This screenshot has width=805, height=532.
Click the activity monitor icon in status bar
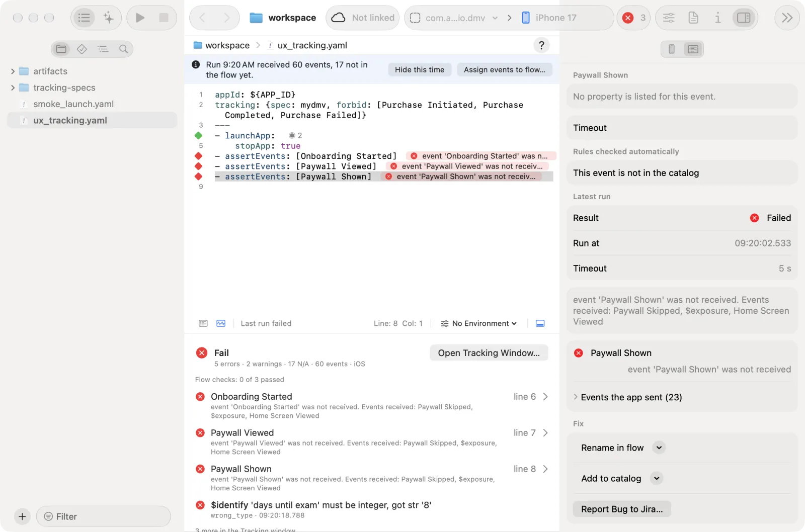221,323
